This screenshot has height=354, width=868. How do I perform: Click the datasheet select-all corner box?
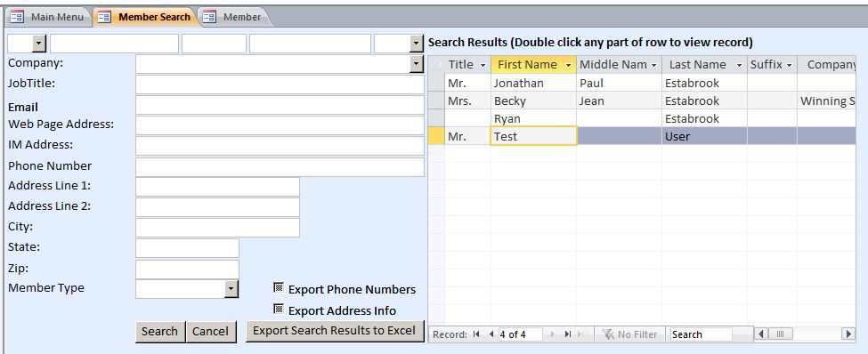[436, 65]
